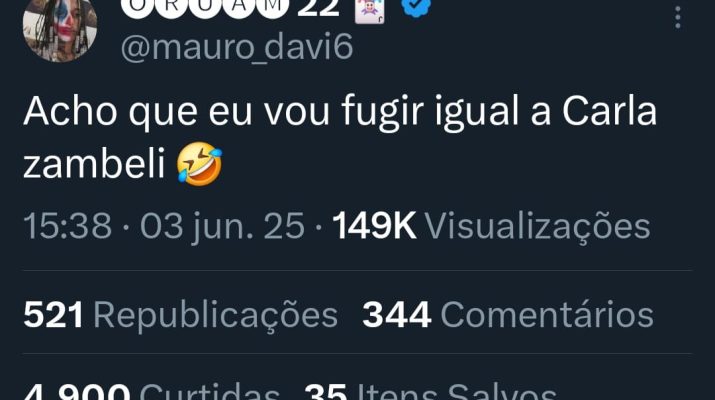Open the @mauro_davi6 profile handle
The image size is (715, 400).
pos(237,47)
